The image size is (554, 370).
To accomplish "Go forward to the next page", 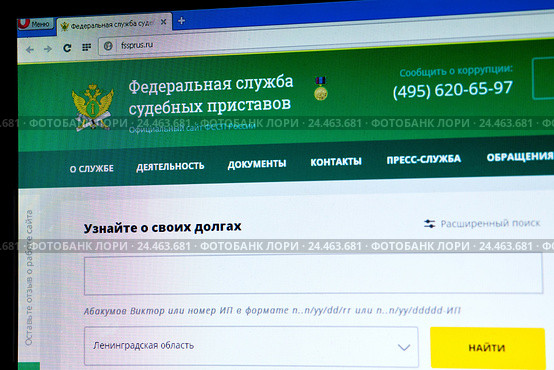I will [x=48, y=49].
